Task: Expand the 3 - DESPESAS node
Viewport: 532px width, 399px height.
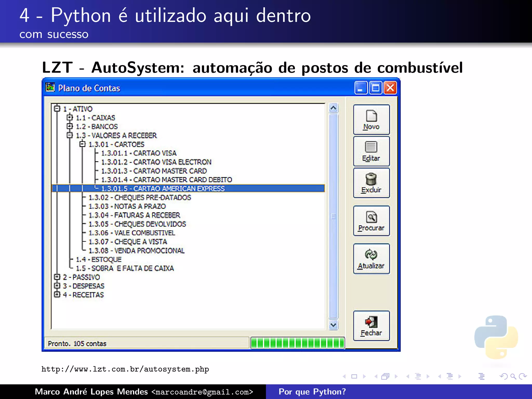Action: coord(57,286)
